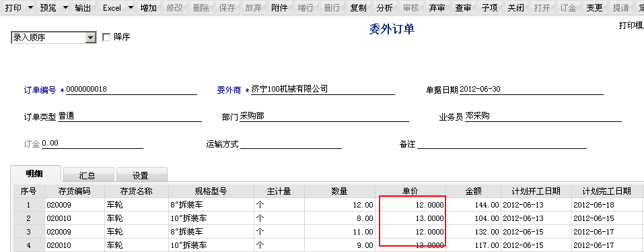Click the 子项 toolbar button
Screen dimensions: 644x252
490,8
